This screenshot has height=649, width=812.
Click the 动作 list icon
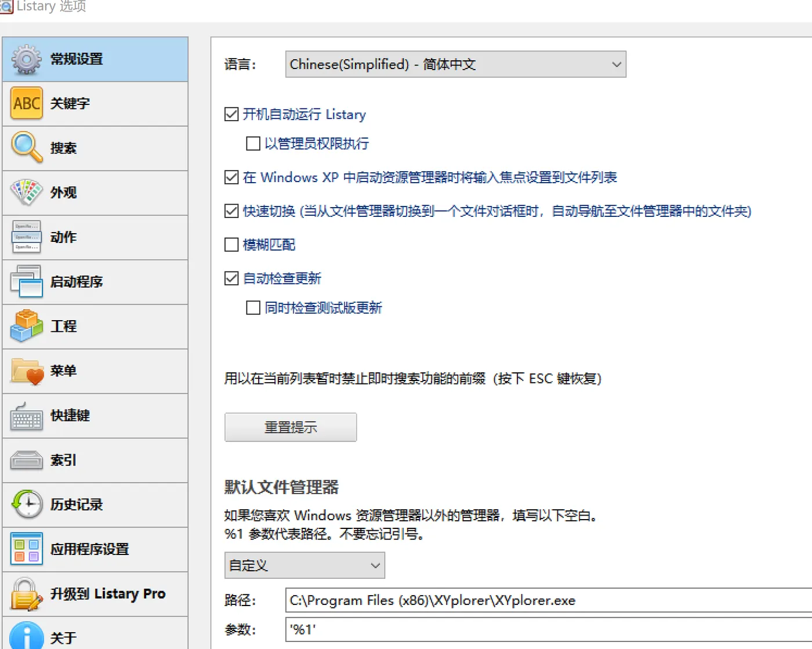click(x=27, y=237)
